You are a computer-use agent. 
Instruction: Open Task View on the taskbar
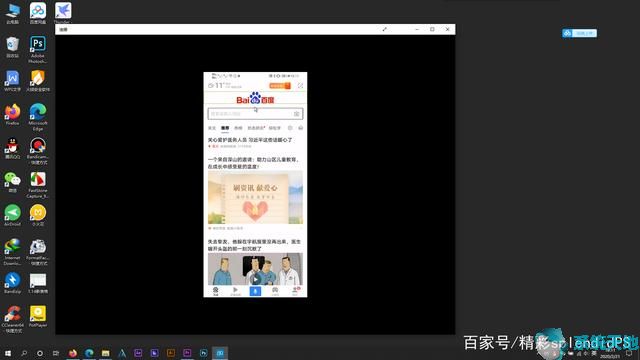pos(56,353)
